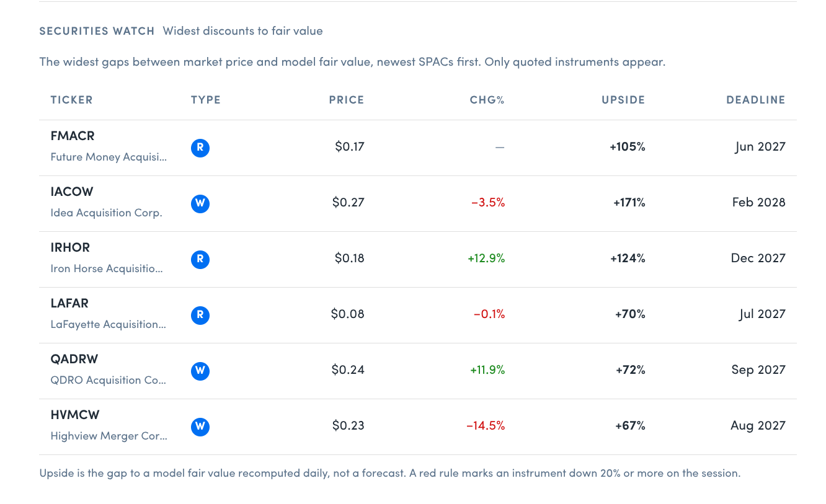Select the LAFAR ticker row
Image resolution: width=826 pixels, height=504 pixels.
418,316
